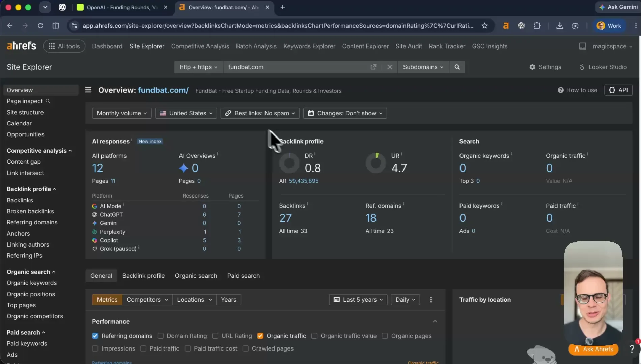Image resolution: width=641 pixels, height=364 pixels.
Task: Open the fundbat.com/ title link
Action: pos(163,90)
